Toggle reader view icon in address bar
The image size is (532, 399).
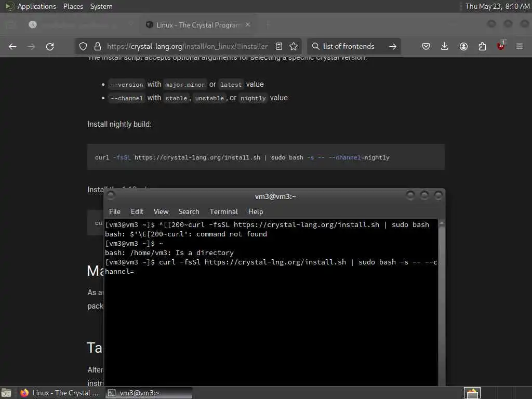click(x=279, y=46)
